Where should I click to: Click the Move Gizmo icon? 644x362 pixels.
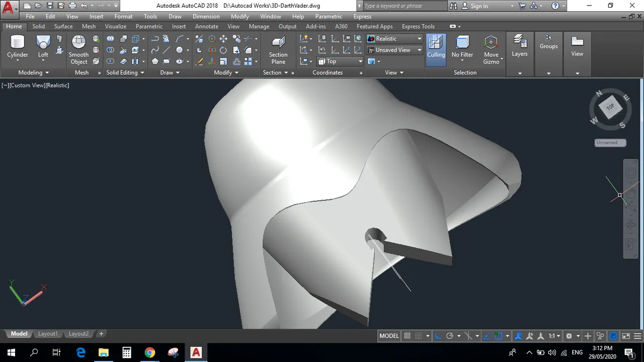(x=491, y=50)
